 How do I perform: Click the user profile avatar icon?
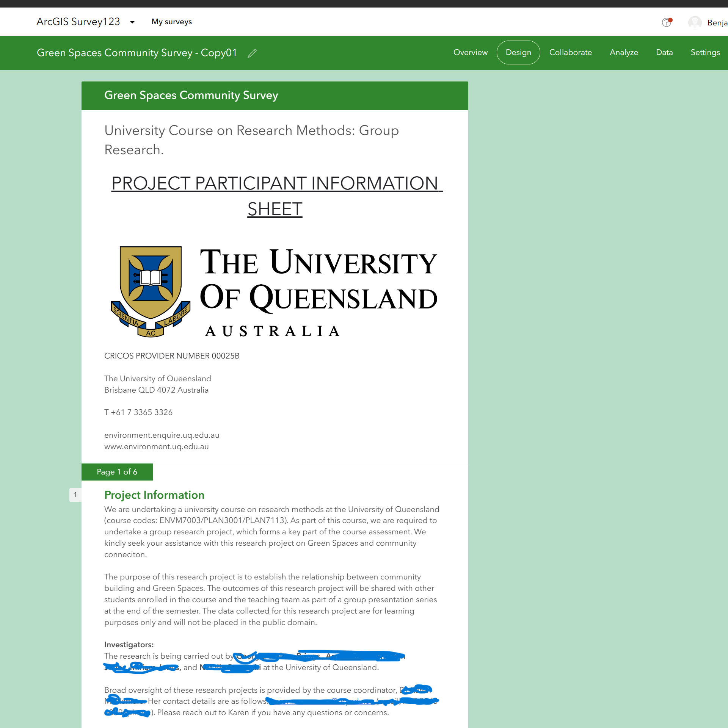tap(695, 22)
